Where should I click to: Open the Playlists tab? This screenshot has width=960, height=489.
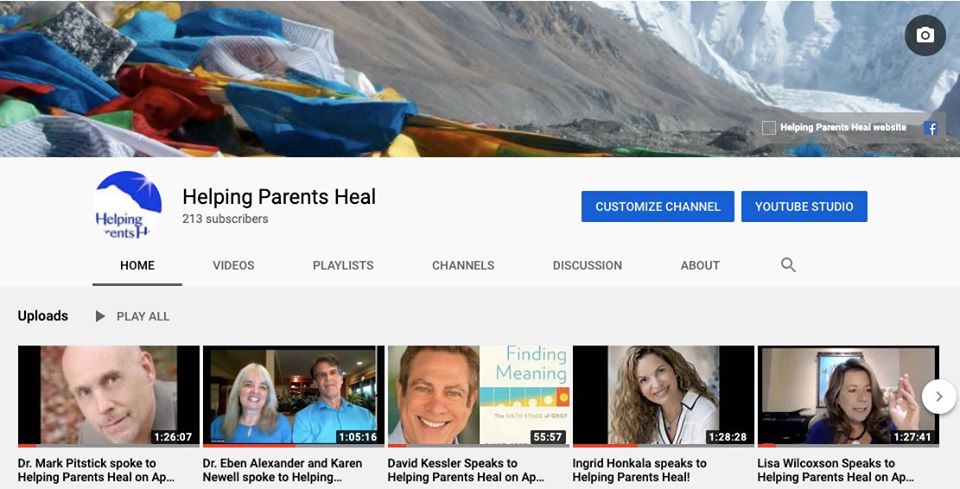click(x=343, y=266)
